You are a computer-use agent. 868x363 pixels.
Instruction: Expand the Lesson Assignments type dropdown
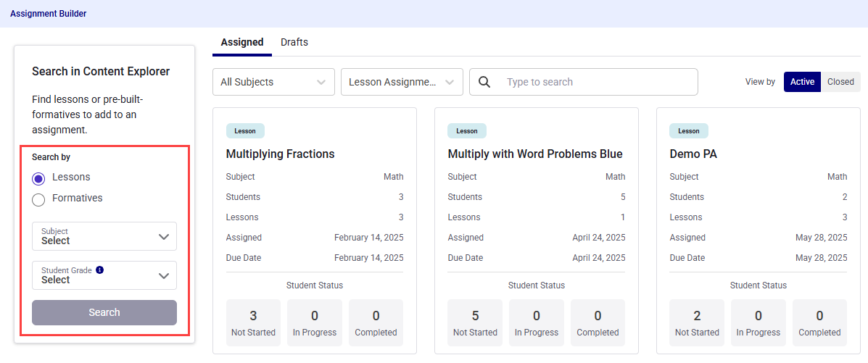(402, 82)
